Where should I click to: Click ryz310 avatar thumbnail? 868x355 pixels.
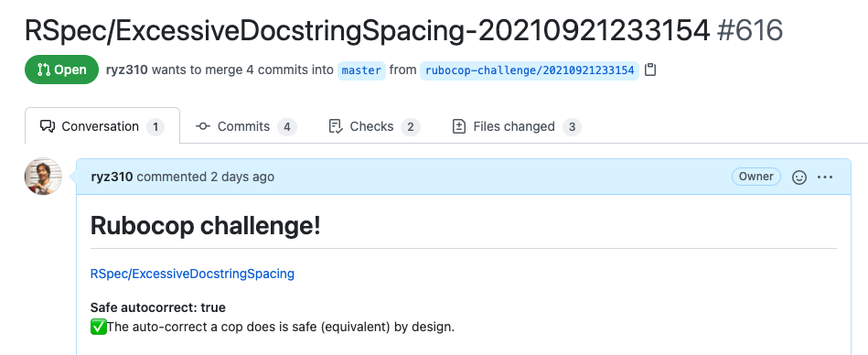(x=43, y=177)
